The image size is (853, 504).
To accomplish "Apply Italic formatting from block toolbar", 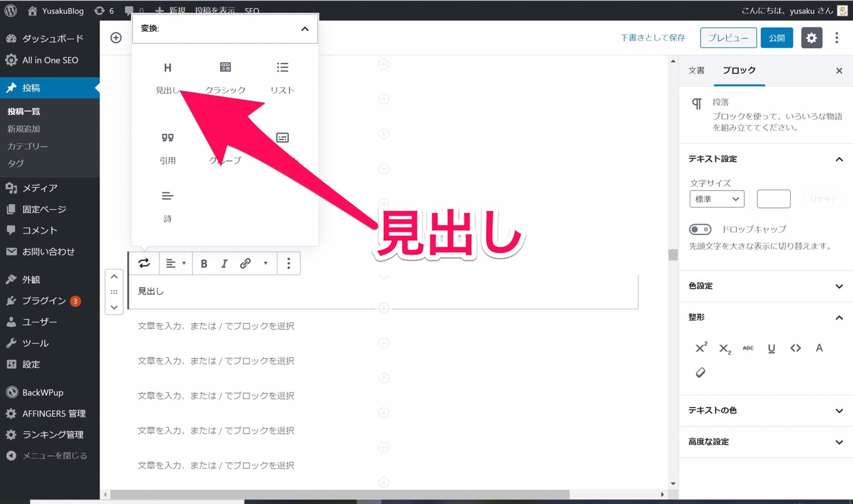I will (224, 264).
